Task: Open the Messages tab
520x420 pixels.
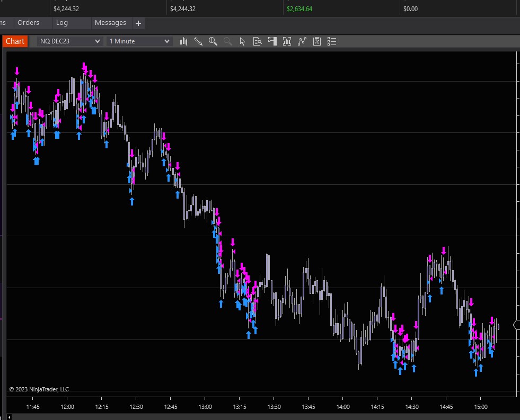Action: tap(110, 23)
